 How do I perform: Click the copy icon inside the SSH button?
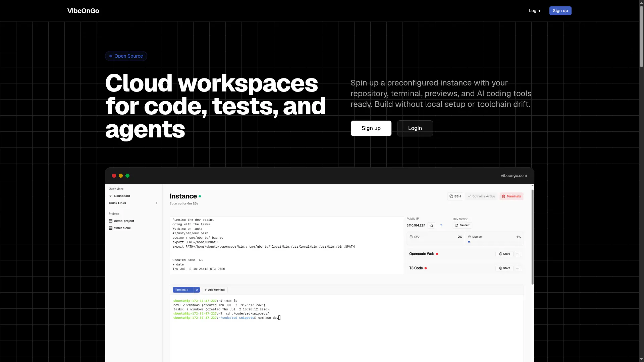[451, 196]
